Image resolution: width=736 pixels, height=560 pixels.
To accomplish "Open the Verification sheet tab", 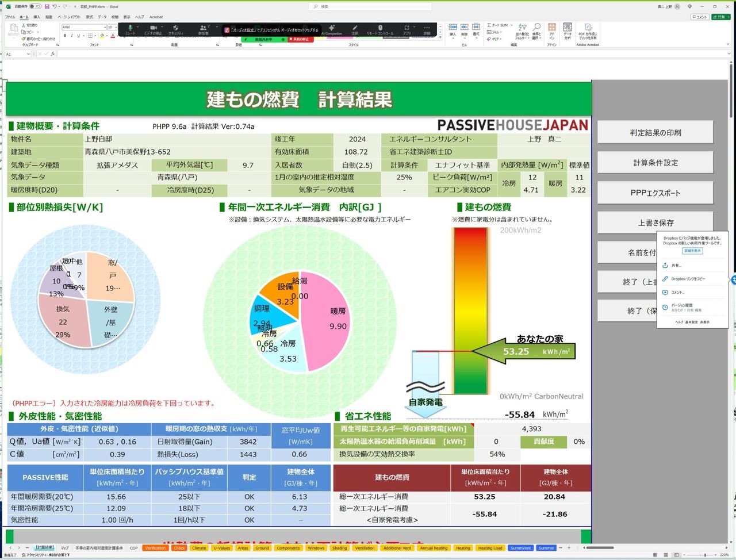I will pyautogui.click(x=155, y=548).
